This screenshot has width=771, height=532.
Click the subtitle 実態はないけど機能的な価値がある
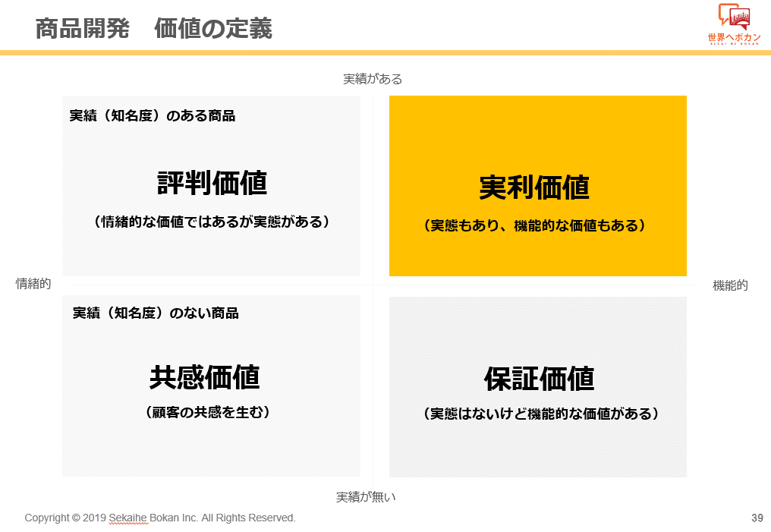(541, 414)
